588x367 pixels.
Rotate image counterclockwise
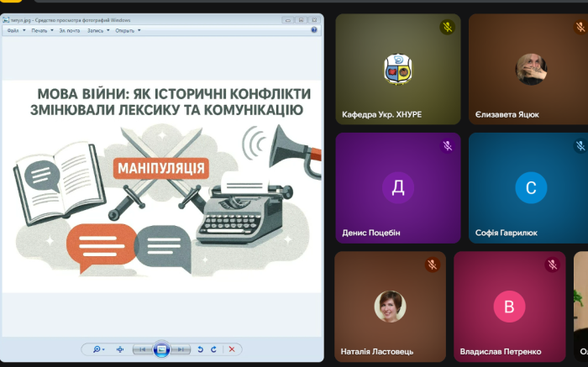pyautogui.click(x=201, y=349)
